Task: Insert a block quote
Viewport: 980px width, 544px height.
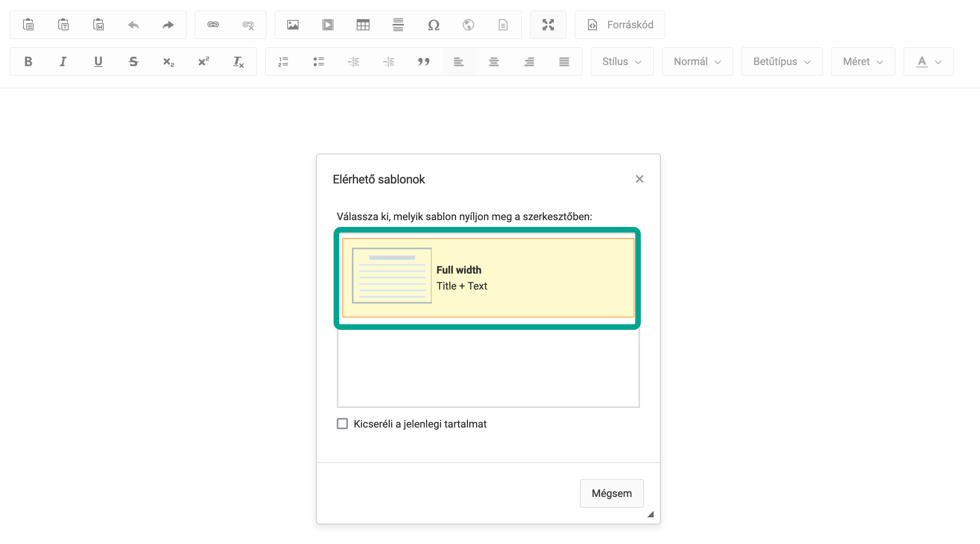Action: point(424,61)
